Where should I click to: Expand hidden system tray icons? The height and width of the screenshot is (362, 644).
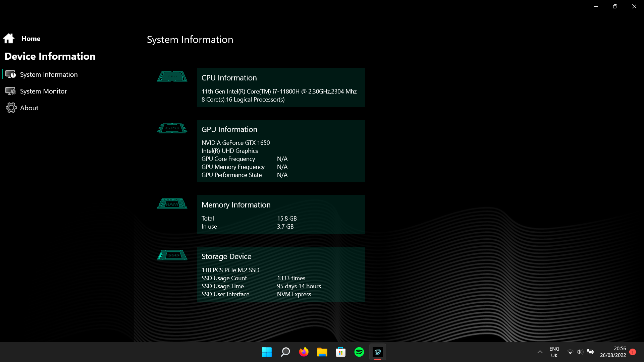[x=540, y=352]
